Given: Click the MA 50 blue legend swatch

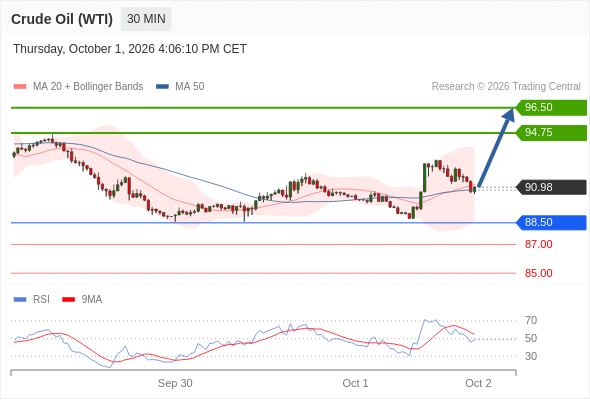Looking at the screenshot, I should coord(162,87).
